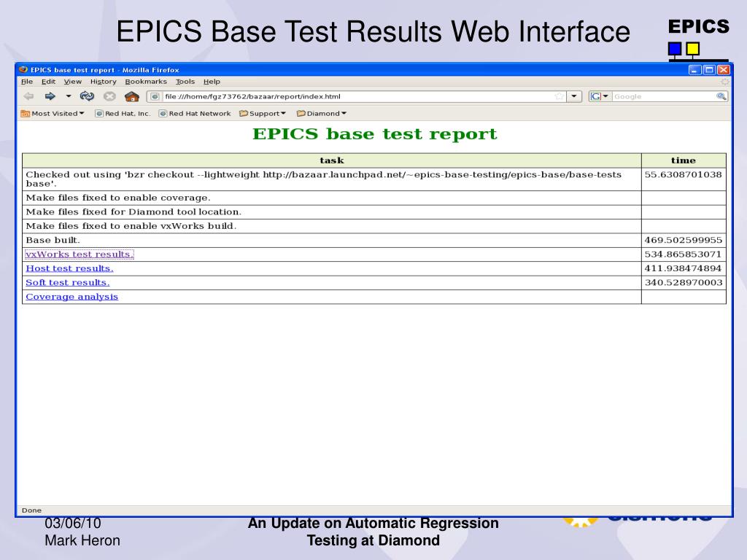Open the address bar history dropdown

coord(574,97)
